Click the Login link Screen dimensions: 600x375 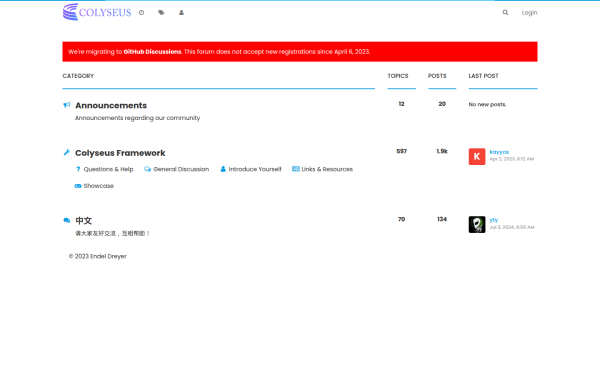pos(529,13)
